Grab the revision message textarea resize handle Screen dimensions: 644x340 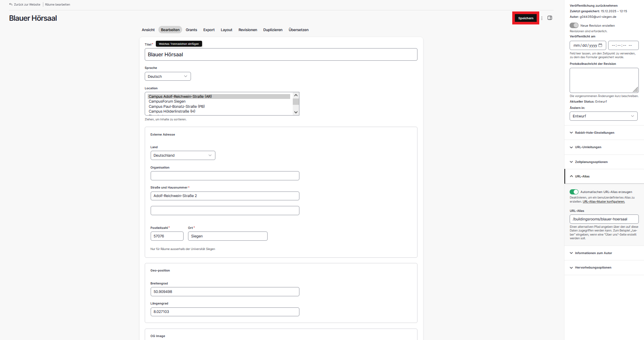coord(635,90)
